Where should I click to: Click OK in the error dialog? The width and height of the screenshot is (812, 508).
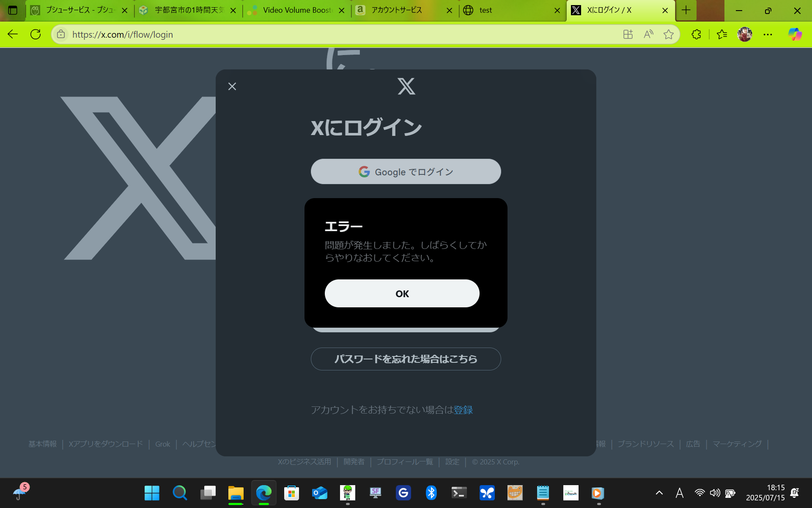[x=402, y=293]
